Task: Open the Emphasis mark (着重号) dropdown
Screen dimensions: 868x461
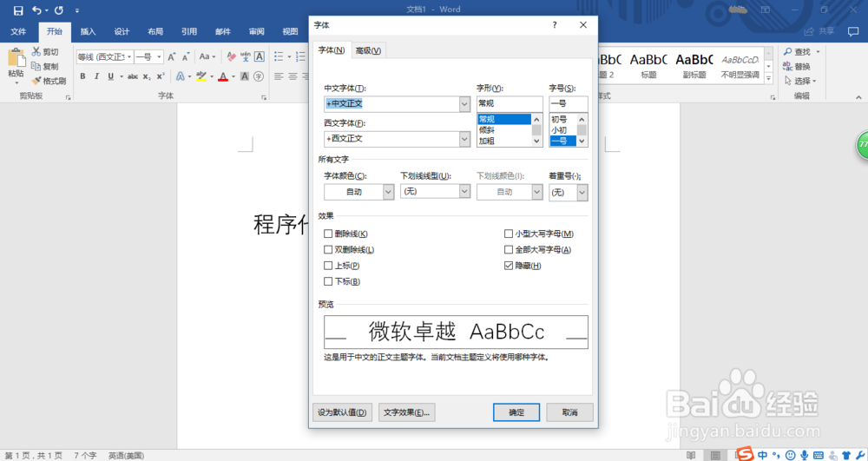Action: tap(582, 193)
